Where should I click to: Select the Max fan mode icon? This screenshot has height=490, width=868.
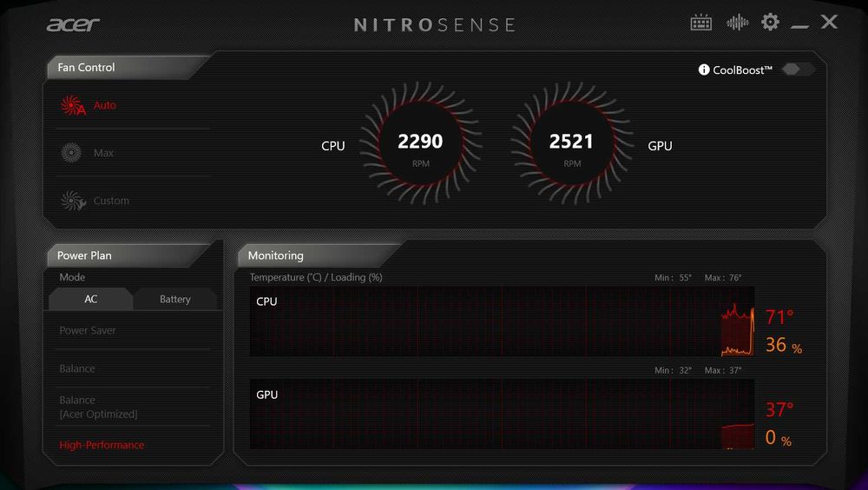click(x=71, y=152)
